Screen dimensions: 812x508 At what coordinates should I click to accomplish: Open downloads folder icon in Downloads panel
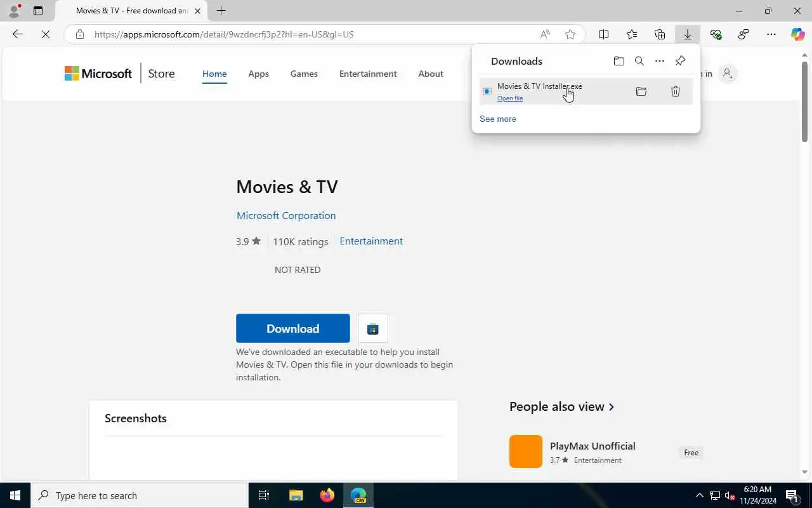(619, 61)
